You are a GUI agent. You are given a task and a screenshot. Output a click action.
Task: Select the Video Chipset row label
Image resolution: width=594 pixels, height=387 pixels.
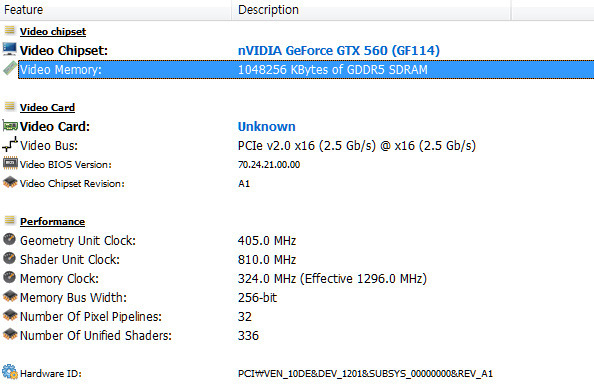pyautogui.click(x=64, y=50)
